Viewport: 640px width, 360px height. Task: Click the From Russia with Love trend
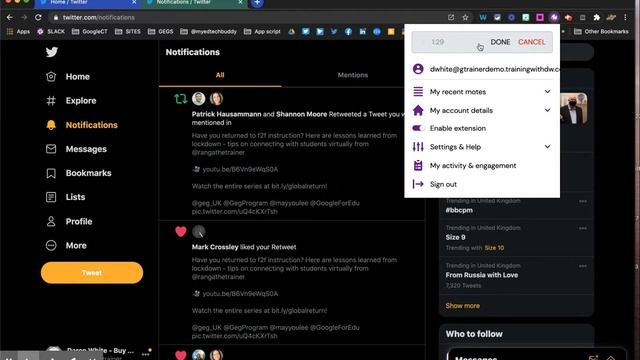[482, 275]
